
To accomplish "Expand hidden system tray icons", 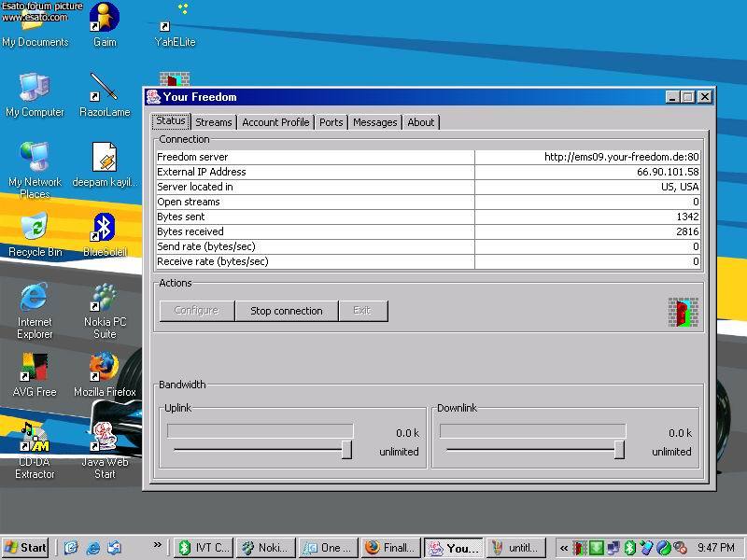I will pyautogui.click(x=564, y=548).
